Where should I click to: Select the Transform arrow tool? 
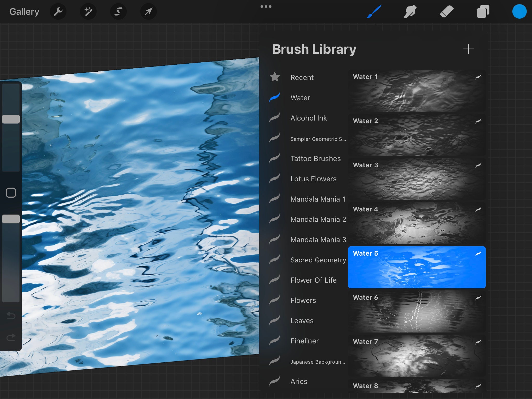tap(148, 11)
